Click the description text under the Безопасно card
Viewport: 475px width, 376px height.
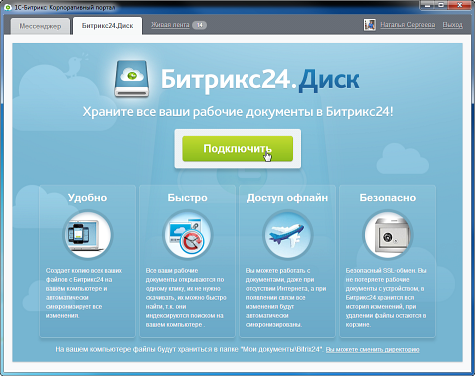coord(386,297)
